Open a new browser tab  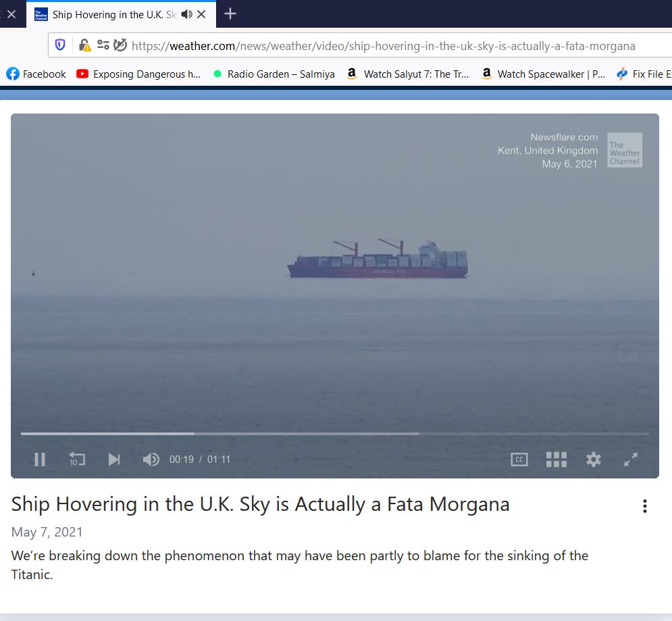click(230, 14)
